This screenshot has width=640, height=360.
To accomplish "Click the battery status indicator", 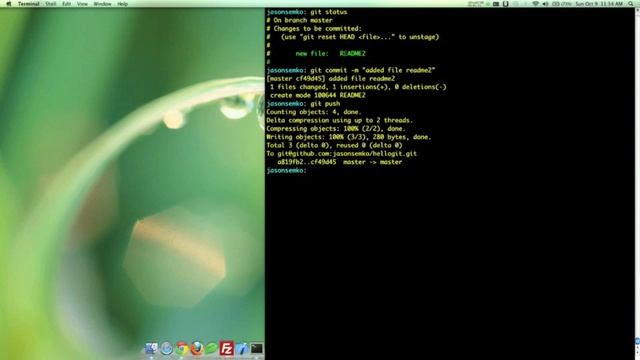I will [562, 4].
